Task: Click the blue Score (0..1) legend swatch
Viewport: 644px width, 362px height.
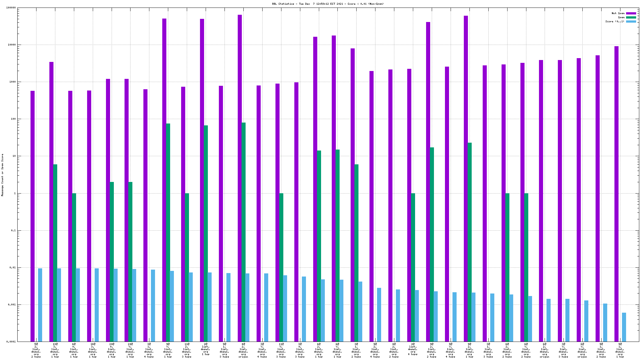Action: tap(631, 21)
